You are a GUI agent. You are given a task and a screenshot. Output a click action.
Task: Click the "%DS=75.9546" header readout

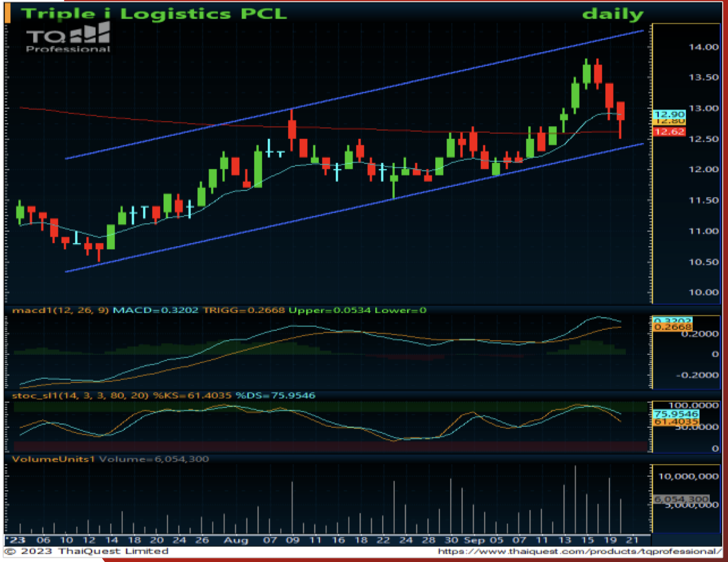pos(276,395)
